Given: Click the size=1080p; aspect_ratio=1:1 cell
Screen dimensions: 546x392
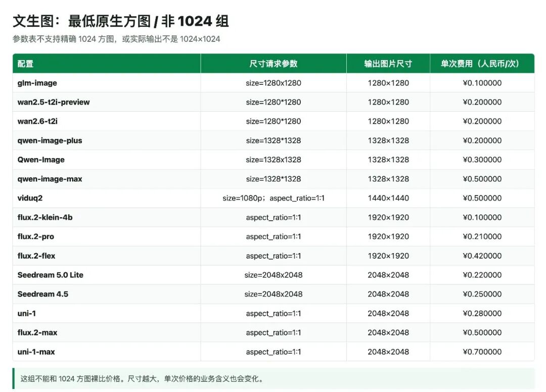Looking at the screenshot, I should 274,198.
